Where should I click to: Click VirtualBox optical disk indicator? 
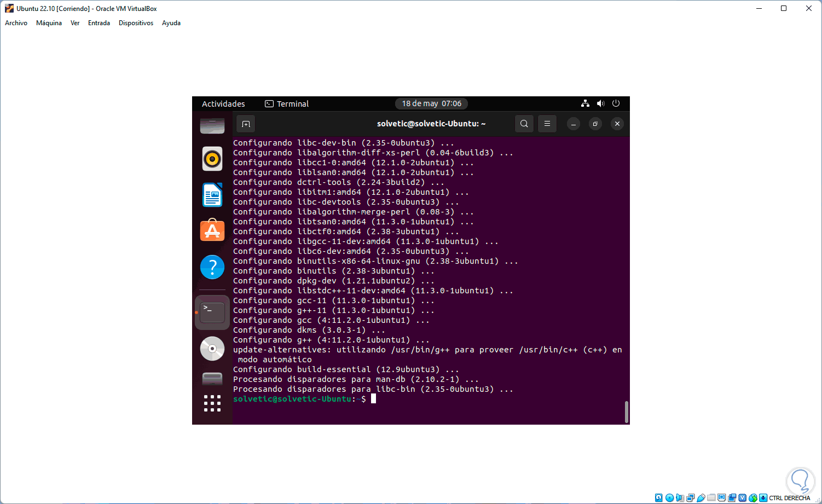(x=669, y=498)
